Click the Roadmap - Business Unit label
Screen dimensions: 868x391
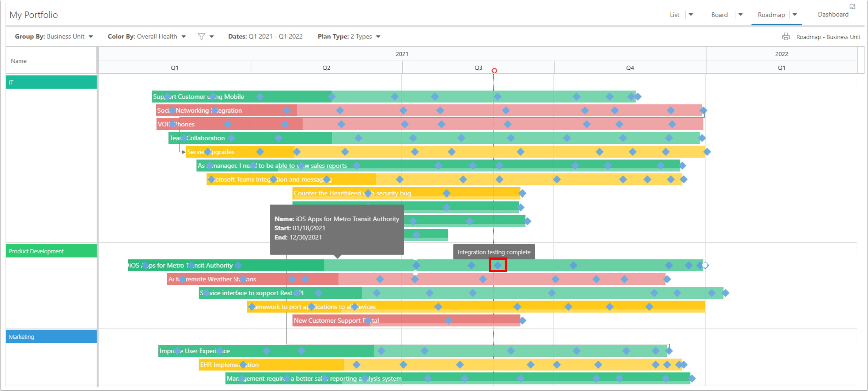click(828, 37)
